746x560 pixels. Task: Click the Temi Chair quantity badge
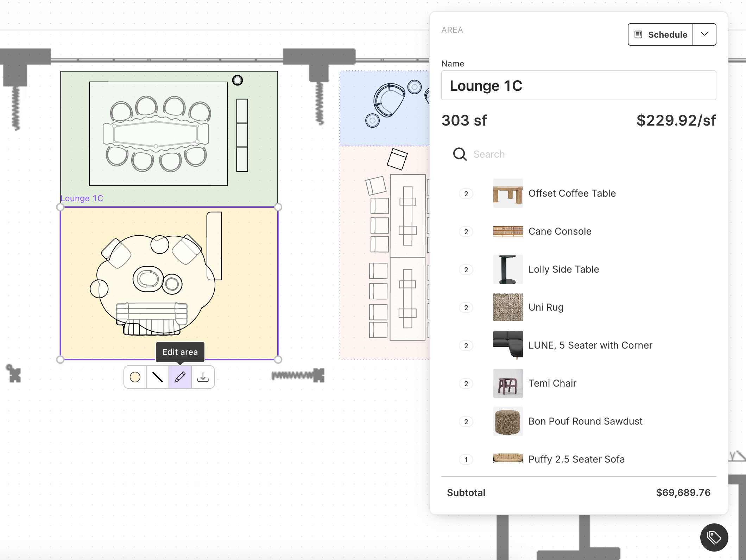(x=466, y=383)
